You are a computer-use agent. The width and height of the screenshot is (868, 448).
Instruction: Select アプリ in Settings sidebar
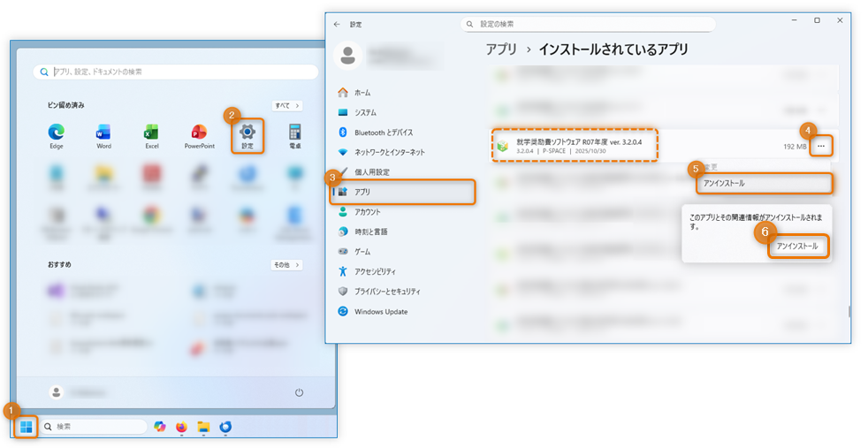click(402, 192)
